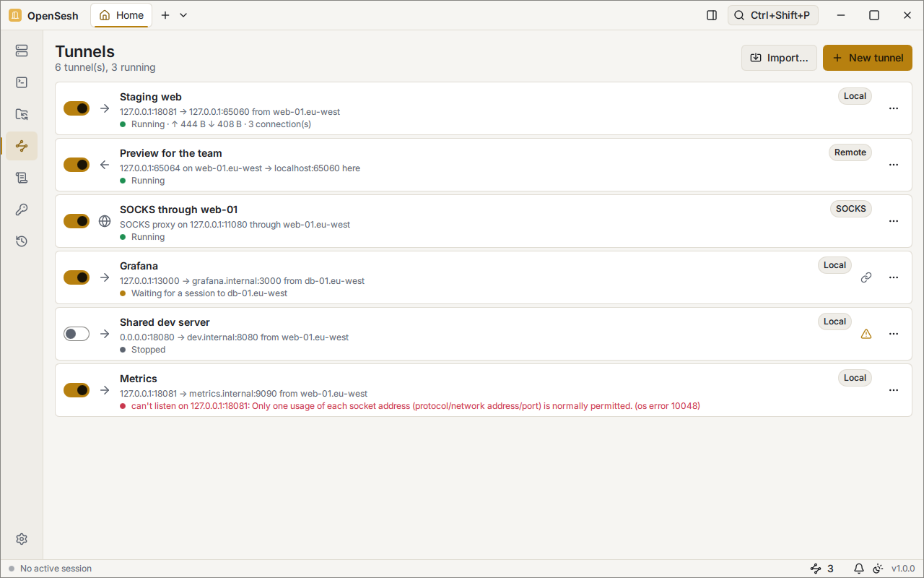
Task: Click the OpenSesh app logo
Action: pos(15,15)
